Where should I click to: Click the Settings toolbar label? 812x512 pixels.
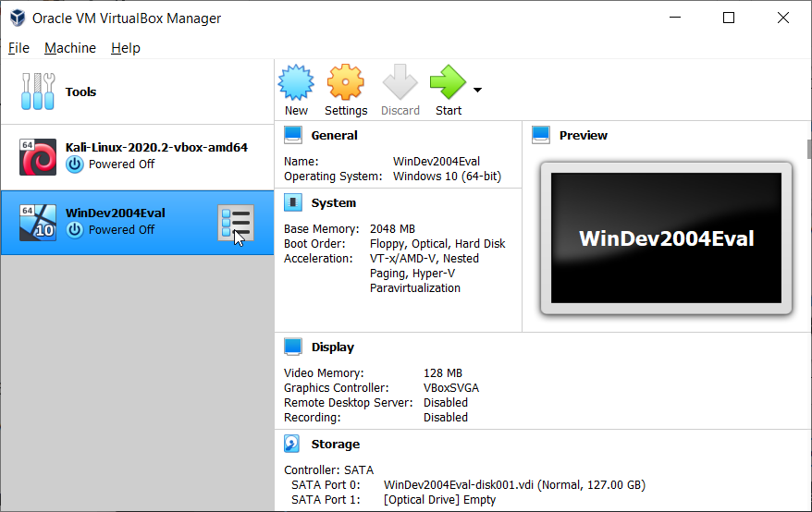346,111
